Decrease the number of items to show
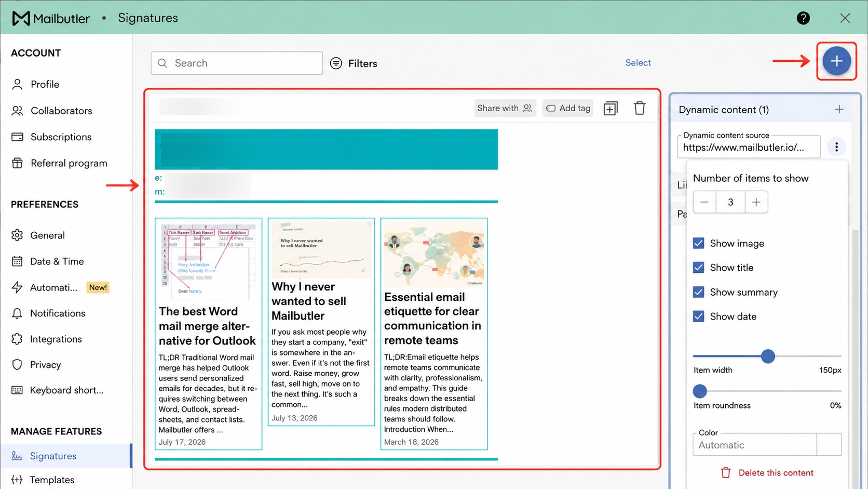The width and height of the screenshot is (868, 489). pyautogui.click(x=704, y=202)
